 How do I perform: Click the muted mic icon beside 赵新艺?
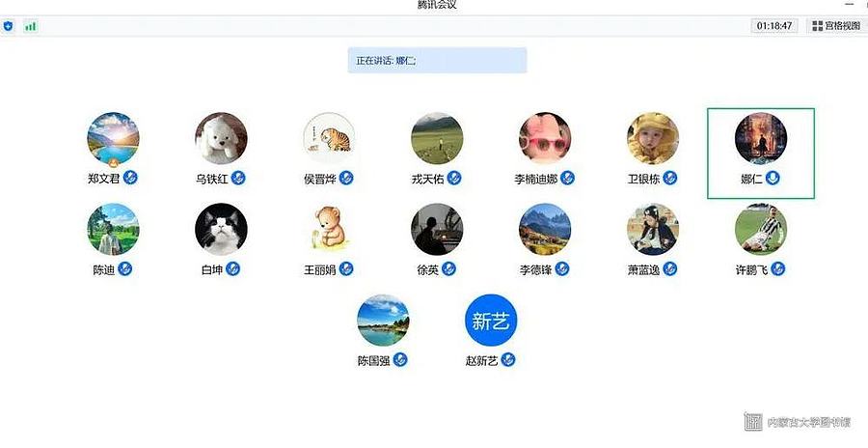pyautogui.click(x=508, y=360)
